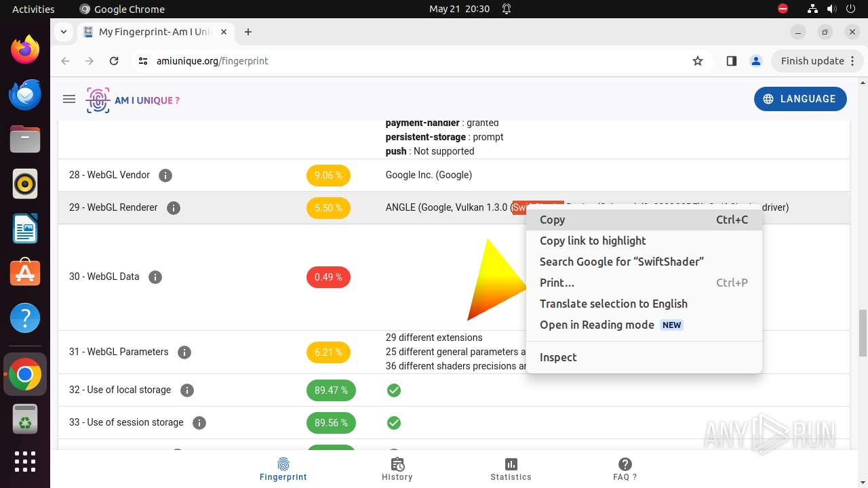The image size is (868, 488).
Task: Open the system network status menu
Action: (x=813, y=9)
